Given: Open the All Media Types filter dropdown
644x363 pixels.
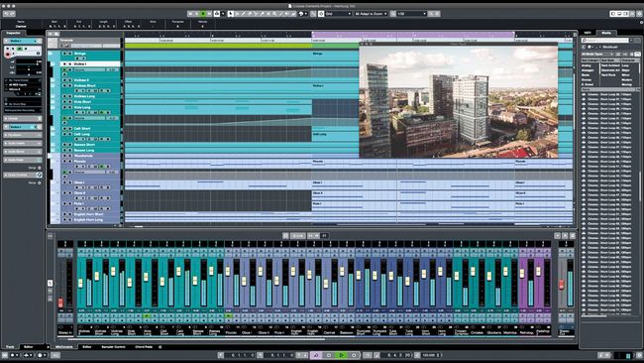Looking at the screenshot, I should click(x=598, y=54).
